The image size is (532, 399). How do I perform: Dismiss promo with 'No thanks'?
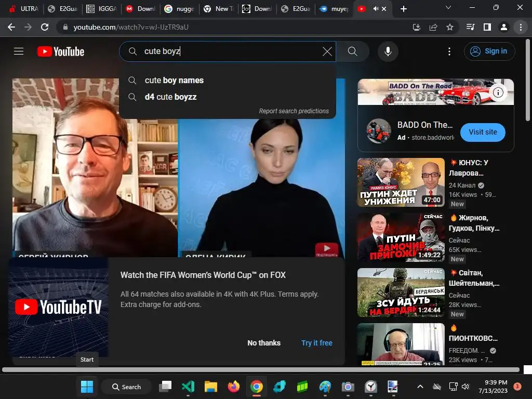tap(264, 343)
